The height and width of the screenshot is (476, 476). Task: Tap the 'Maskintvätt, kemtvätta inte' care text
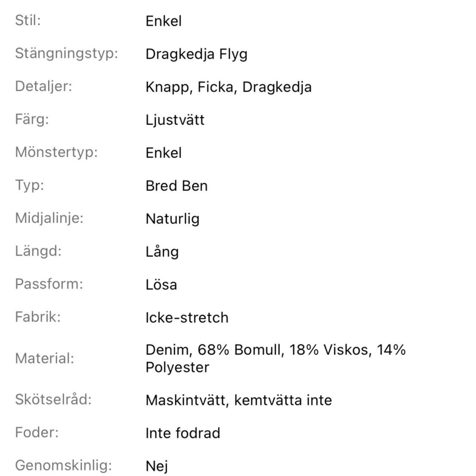(x=239, y=400)
